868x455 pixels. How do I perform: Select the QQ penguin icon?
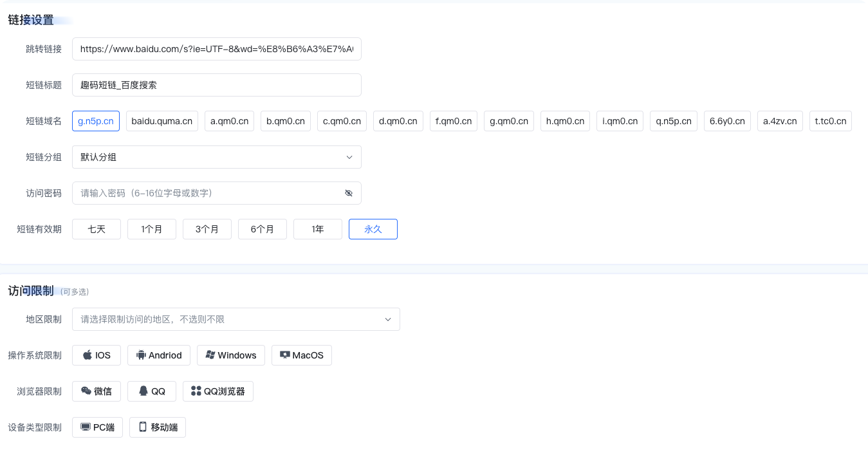pos(143,391)
